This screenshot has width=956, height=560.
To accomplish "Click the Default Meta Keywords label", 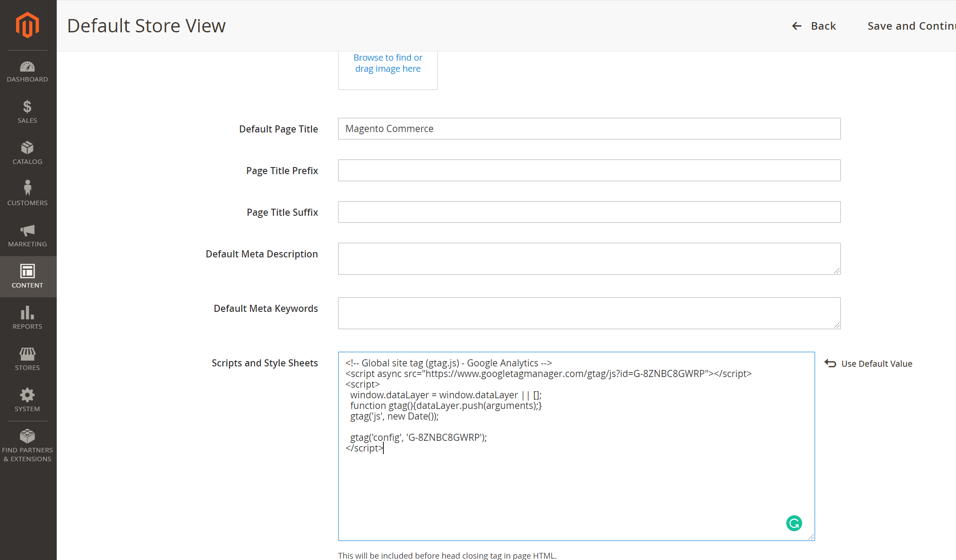I will coord(265,308).
